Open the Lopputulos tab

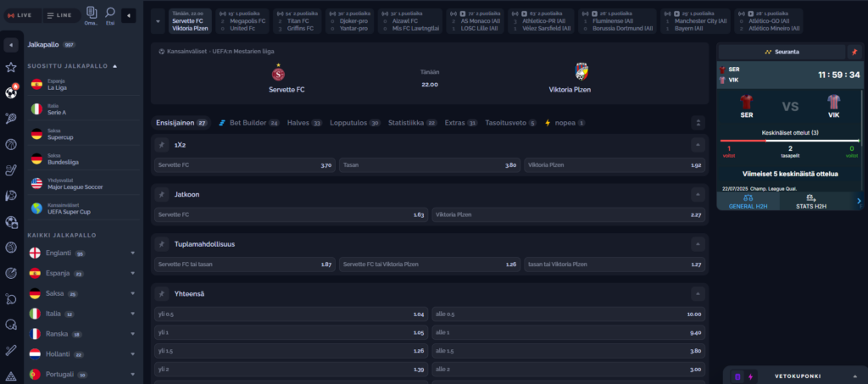(355, 123)
